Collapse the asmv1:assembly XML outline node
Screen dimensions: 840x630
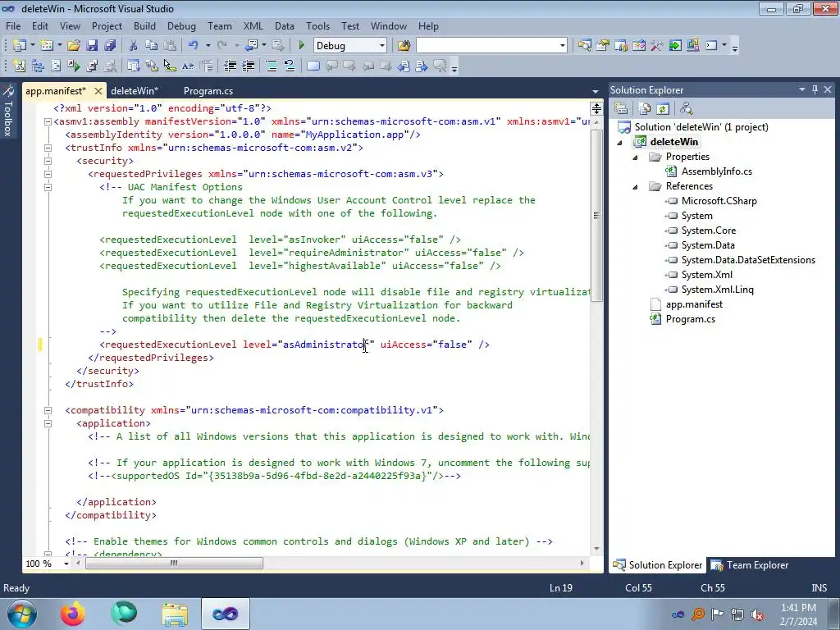tap(48, 121)
